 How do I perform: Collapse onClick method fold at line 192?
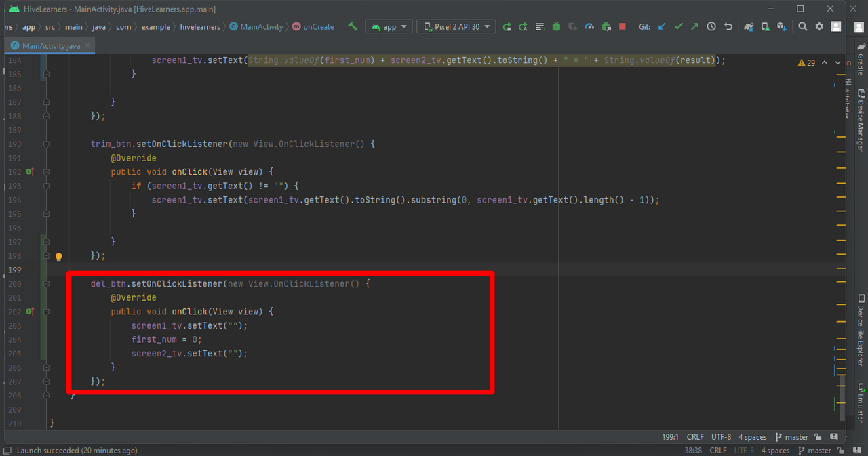click(x=46, y=172)
